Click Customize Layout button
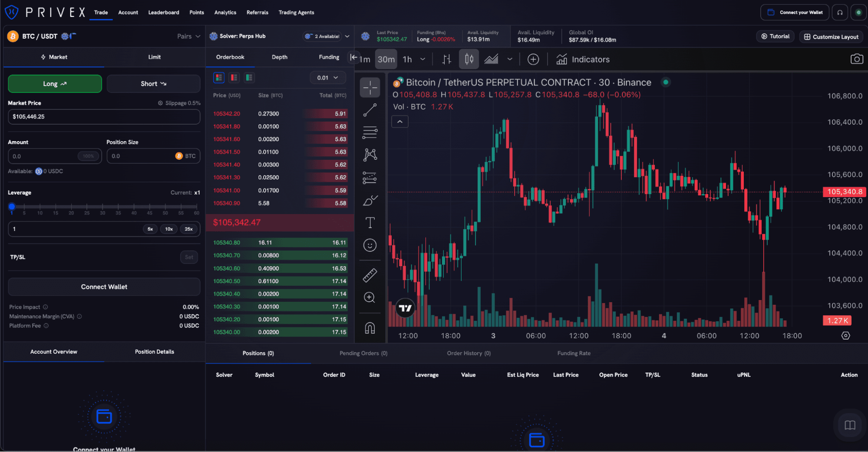The width and height of the screenshot is (868, 452). click(x=831, y=37)
